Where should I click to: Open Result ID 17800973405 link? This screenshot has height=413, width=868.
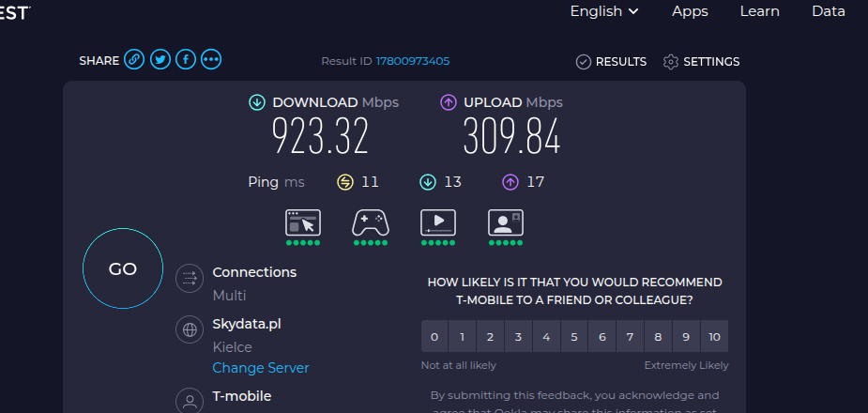[x=413, y=61]
